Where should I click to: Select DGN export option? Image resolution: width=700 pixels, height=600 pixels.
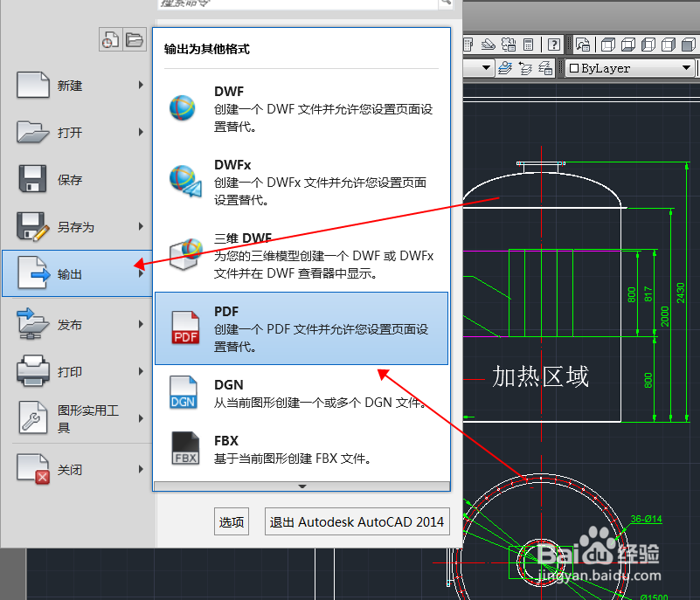tap(301, 393)
